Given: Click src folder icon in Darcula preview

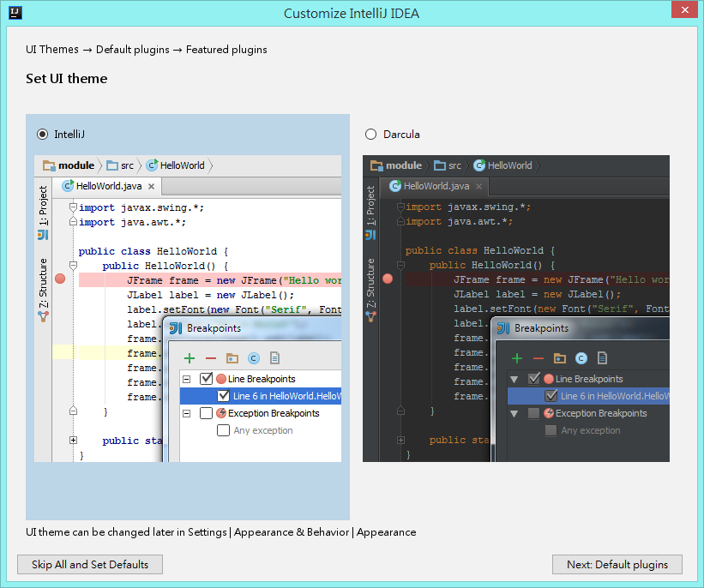Looking at the screenshot, I should point(440,165).
